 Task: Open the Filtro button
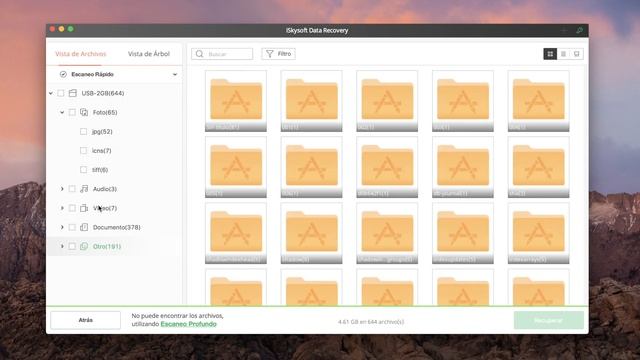point(278,54)
